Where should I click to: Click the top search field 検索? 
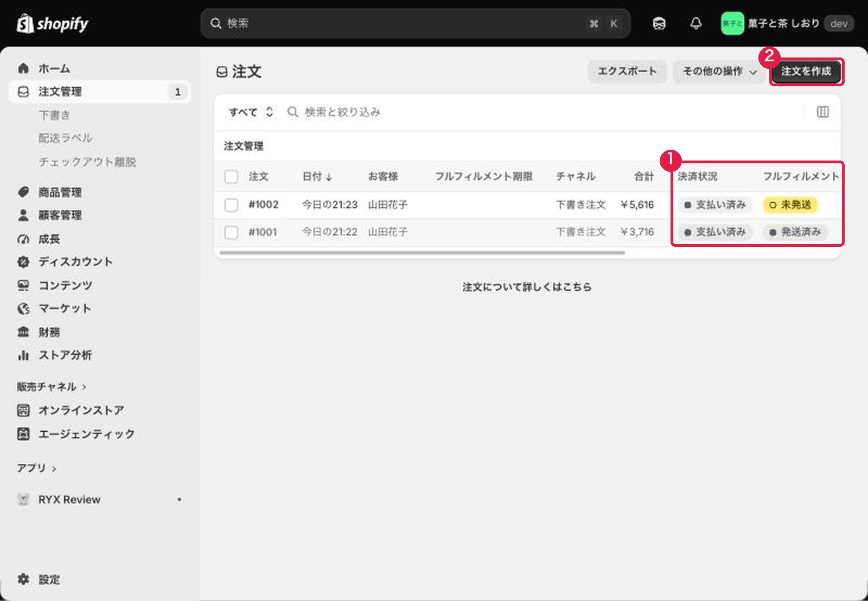click(x=416, y=23)
